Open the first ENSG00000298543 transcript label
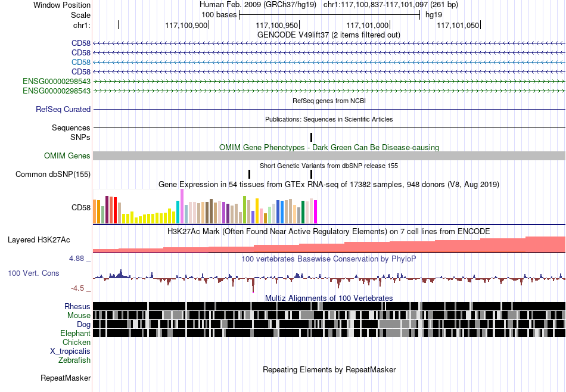The width and height of the screenshot is (566, 392). [x=57, y=81]
